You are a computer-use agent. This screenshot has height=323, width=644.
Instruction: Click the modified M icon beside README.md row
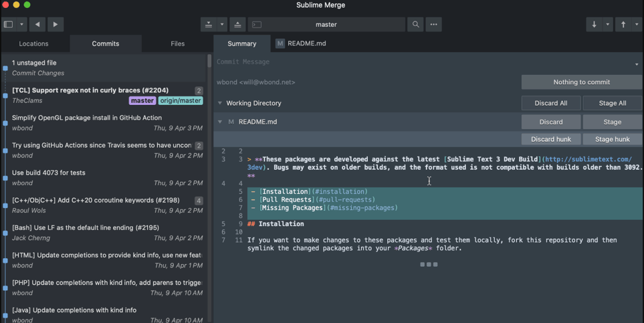pyautogui.click(x=231, y=122)
